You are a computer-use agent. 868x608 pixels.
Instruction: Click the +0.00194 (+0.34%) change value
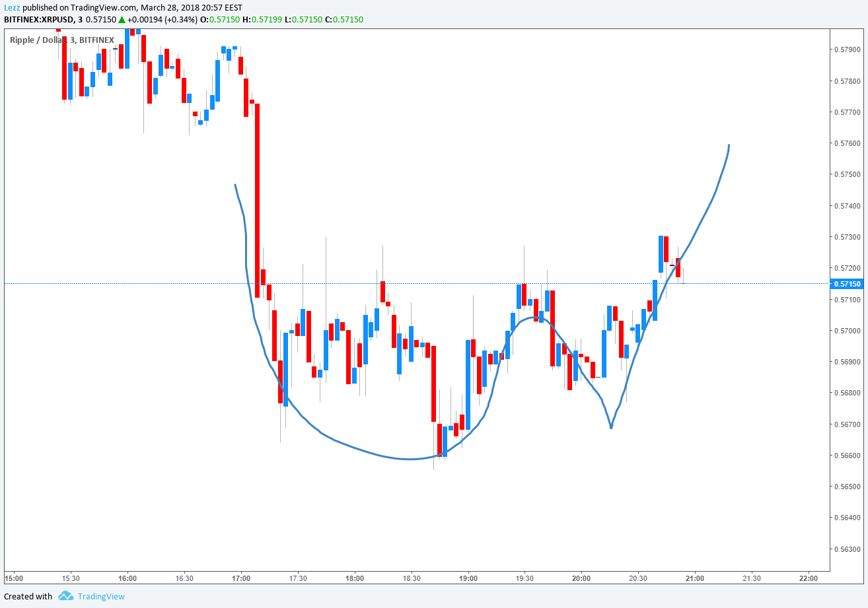pyautogui.click(x=162, y=20)
